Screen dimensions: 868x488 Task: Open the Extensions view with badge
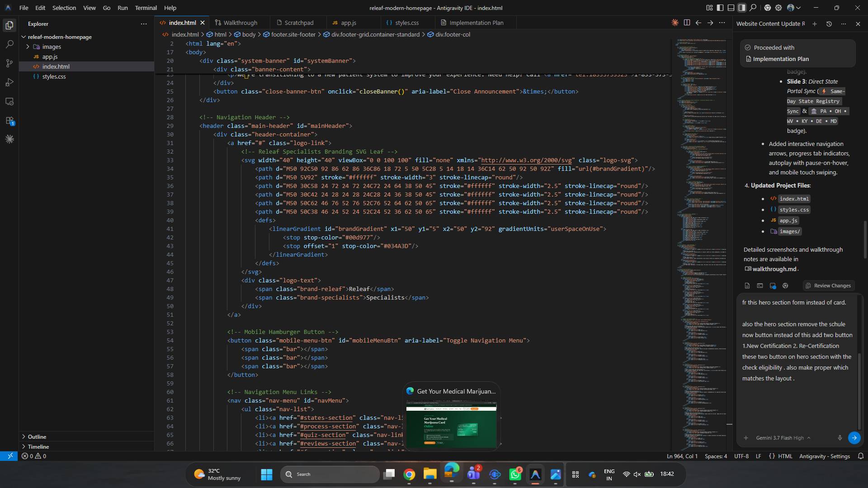coord(9,121)
